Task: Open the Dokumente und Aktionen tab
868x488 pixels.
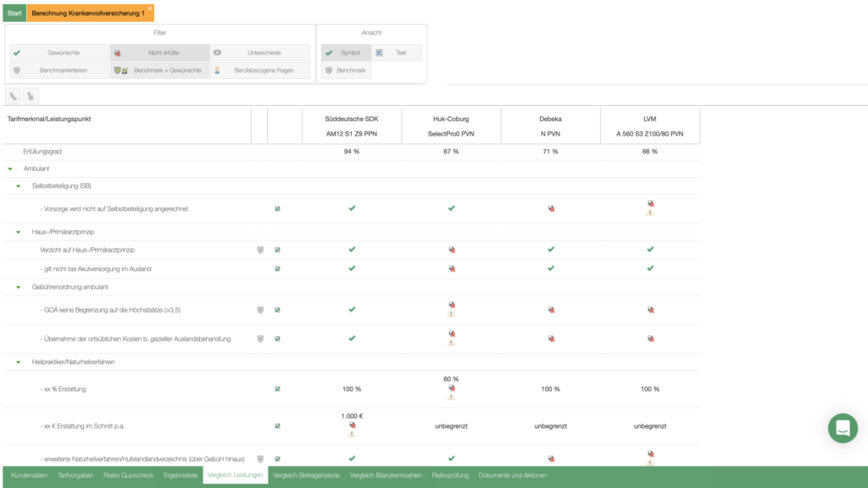Action: tap(512, 475)
